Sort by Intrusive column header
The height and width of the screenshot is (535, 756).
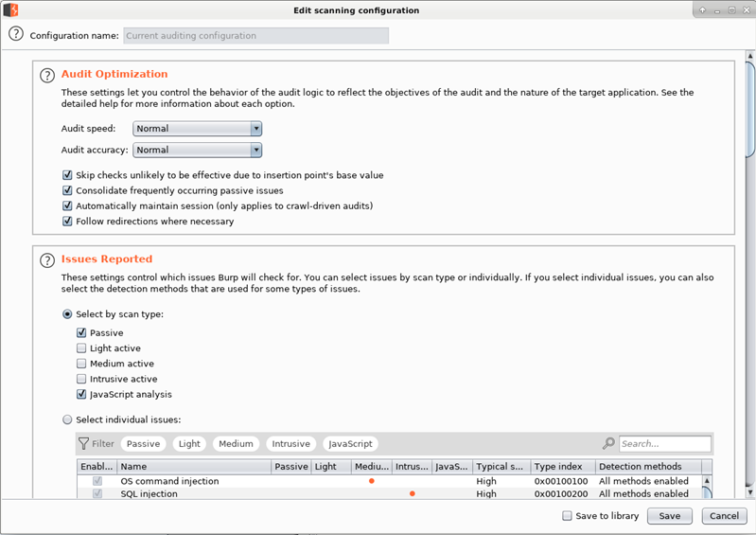coord(412,467)
